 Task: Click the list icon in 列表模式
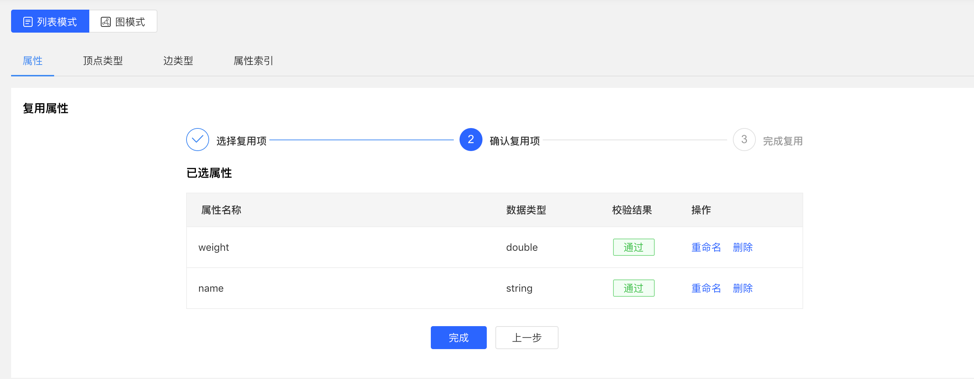point(27,22)
